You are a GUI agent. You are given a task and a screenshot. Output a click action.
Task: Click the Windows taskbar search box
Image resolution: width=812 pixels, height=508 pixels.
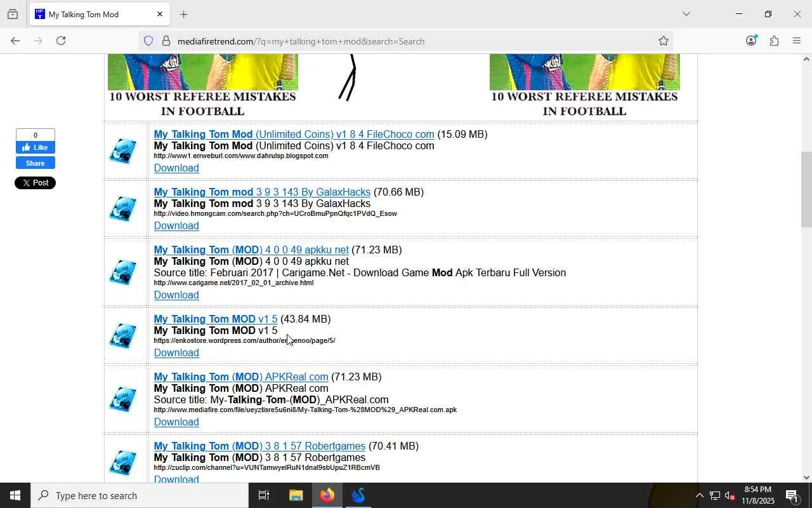click(x=140, y=495)
